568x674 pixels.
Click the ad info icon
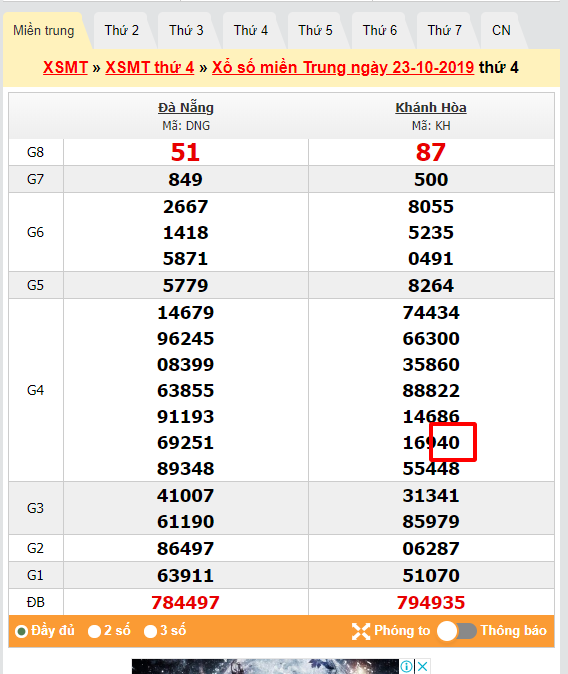pos(407,666)
